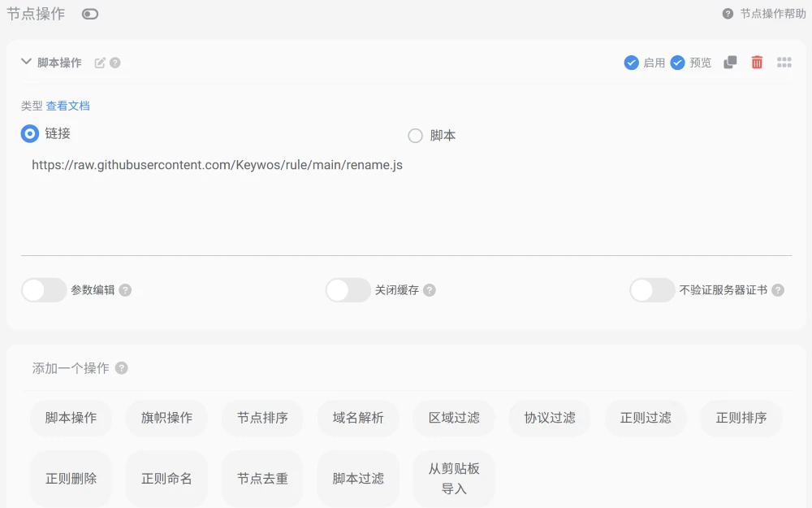The width and height of the screenshot is (812, 508).
Task: Add a 域名解析 operation
Action: [x=358, y=418]
